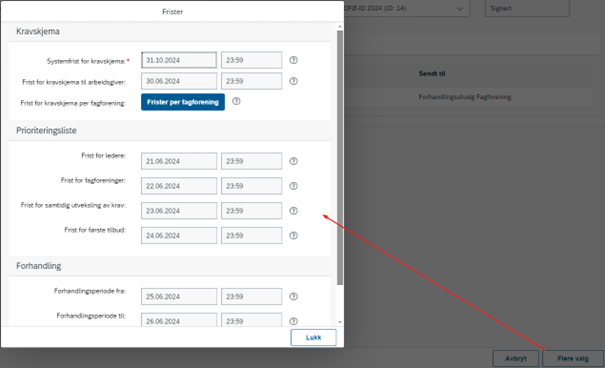Open help icon for Frist for ledere
Screen dimensions: 605x368
click(294, 161)
